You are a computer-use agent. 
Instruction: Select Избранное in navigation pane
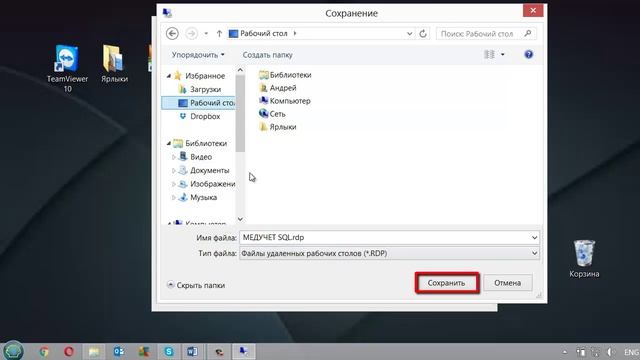(x=204, y=76)
